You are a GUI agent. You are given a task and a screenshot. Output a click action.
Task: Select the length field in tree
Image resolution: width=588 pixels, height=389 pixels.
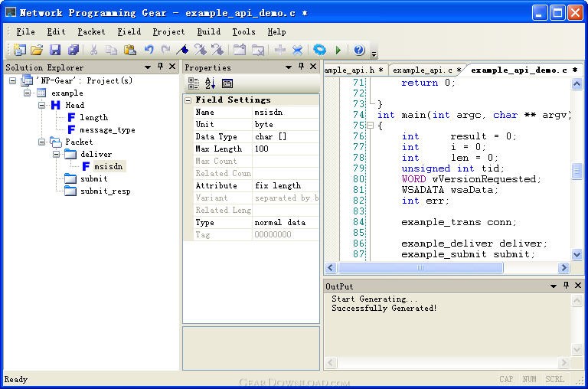point(93,117)
